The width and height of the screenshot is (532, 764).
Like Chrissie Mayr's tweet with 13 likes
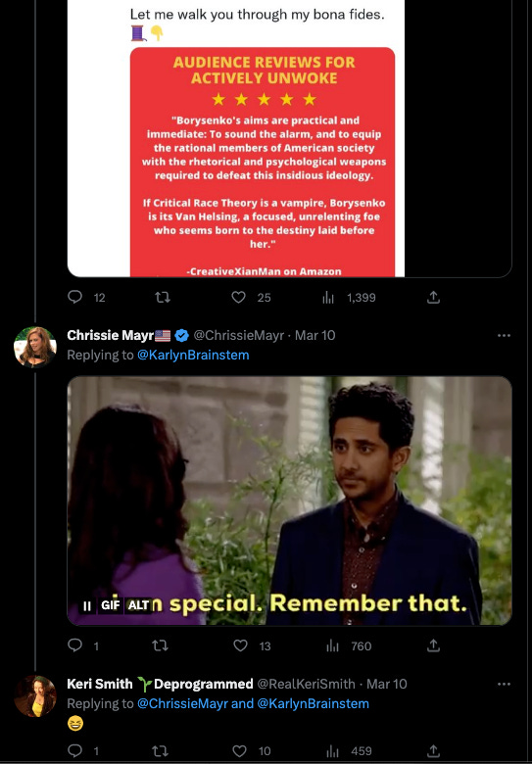(240, 645)
